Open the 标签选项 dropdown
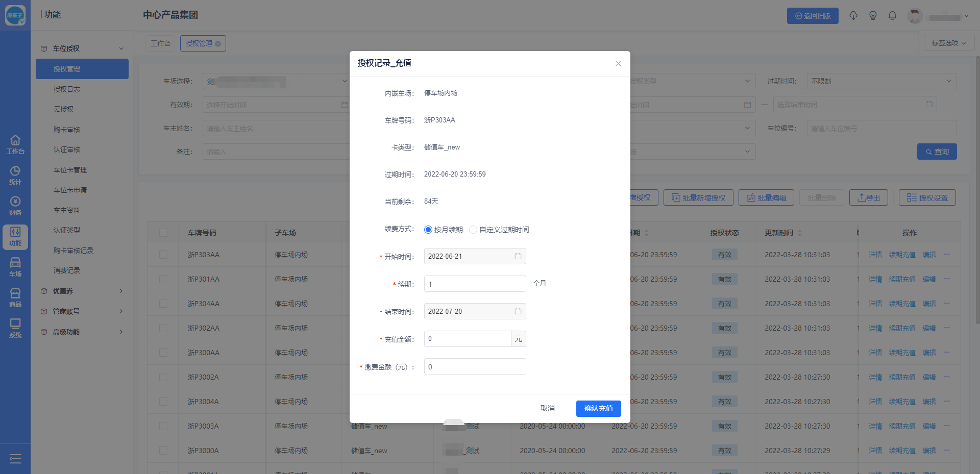980x474 pixels. click(x=948, y=43)
